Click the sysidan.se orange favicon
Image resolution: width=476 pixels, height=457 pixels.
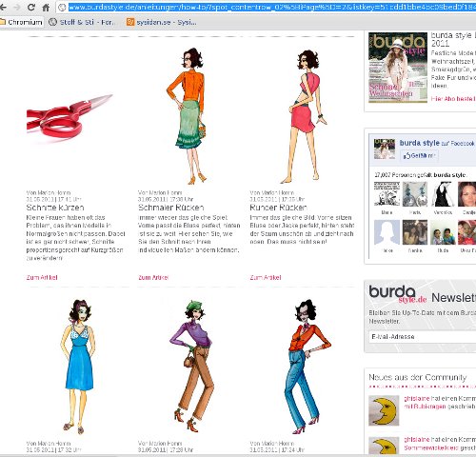[x=130, y=22]
